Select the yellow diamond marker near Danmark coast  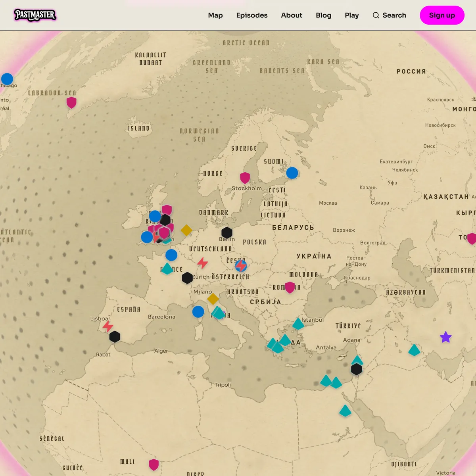[x=186, y=230]
